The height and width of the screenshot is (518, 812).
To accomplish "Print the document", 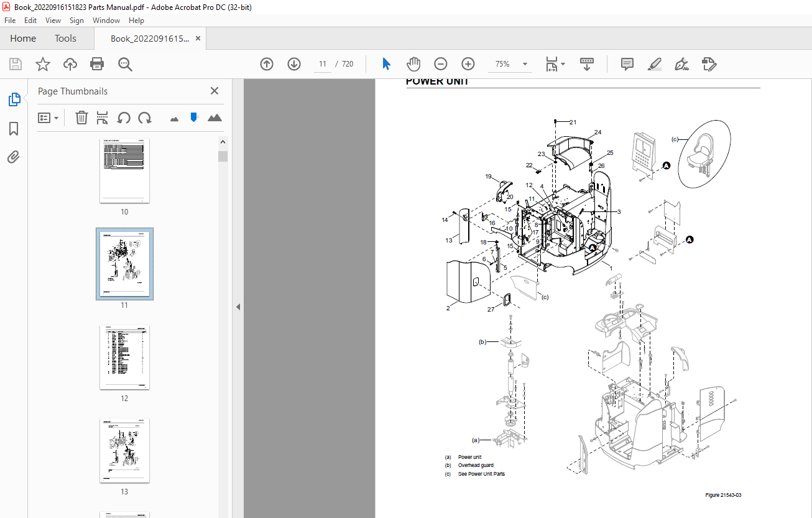I will tap(97, 64).
